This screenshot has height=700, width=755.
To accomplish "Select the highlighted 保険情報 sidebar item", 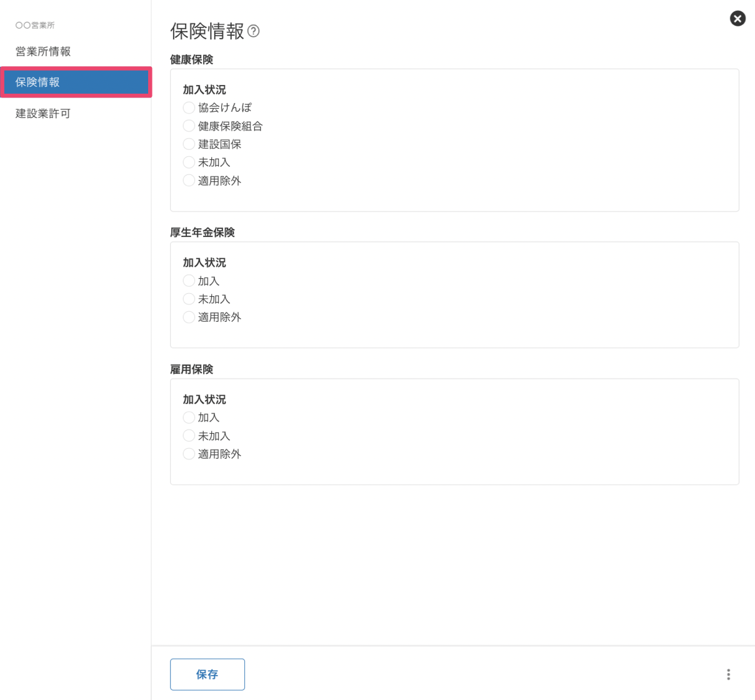I will (75, 82).
